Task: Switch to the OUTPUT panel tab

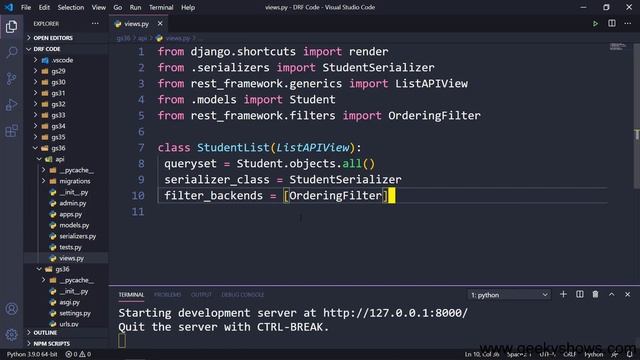Action: tap(201, 294)
